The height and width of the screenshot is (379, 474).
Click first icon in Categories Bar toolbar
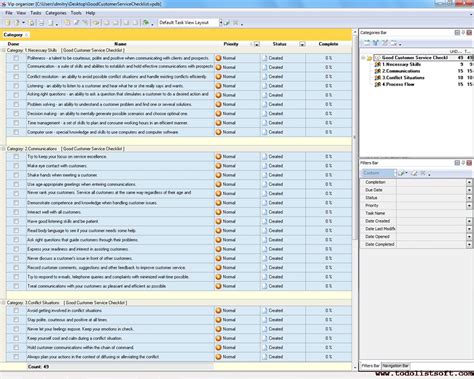pyautogui.click(x=366, y=43)
